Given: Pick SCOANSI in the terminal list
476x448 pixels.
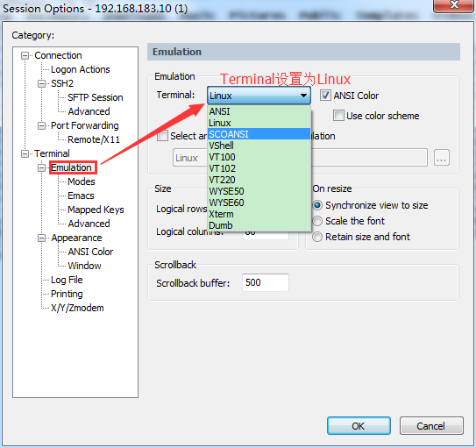Looking at the screenshot, I should click(259, 134).
